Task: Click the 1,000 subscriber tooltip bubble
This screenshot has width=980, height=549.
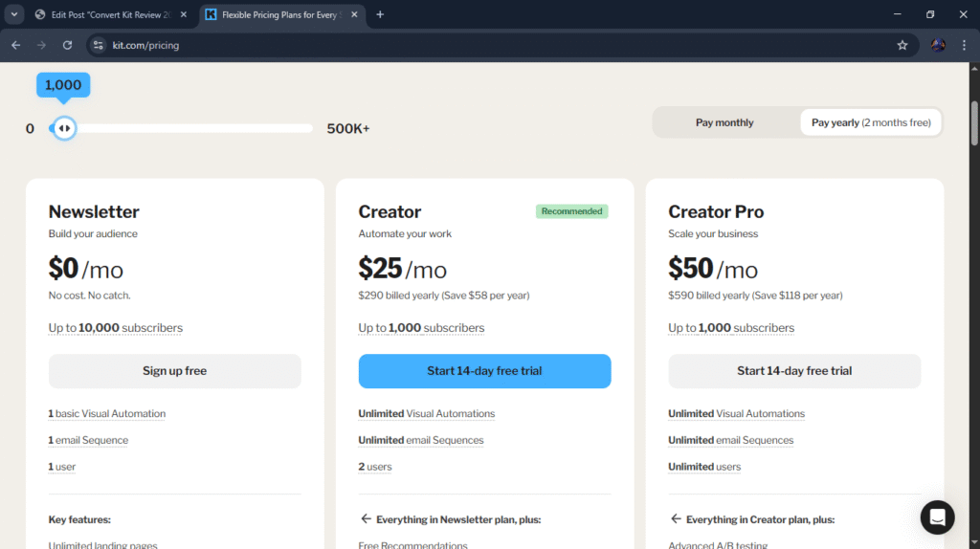Action: 63,85
